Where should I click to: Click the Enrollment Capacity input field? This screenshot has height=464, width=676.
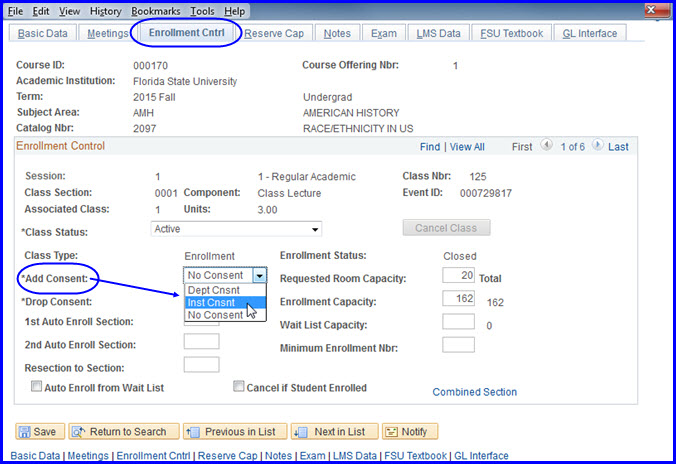(x=458, y=301)
